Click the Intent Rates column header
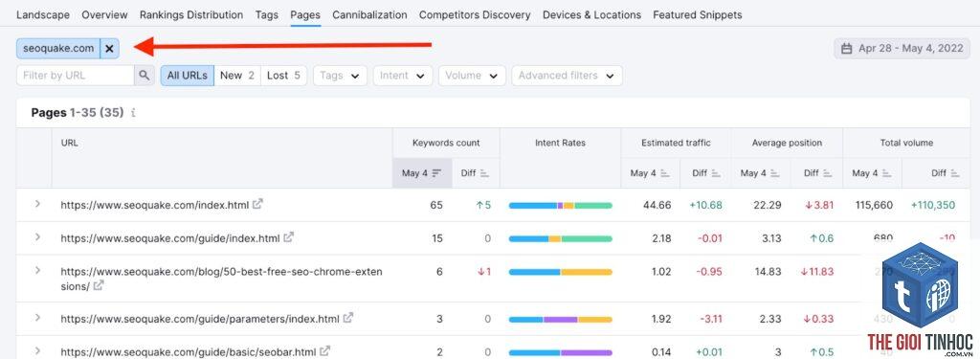This screenshot has height=359, width=980. [560, 143]
